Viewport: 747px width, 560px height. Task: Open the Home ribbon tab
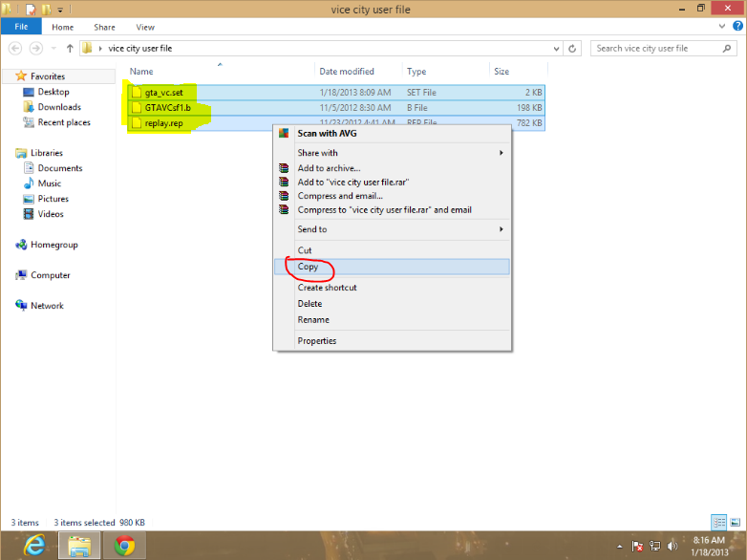[62, 27]
